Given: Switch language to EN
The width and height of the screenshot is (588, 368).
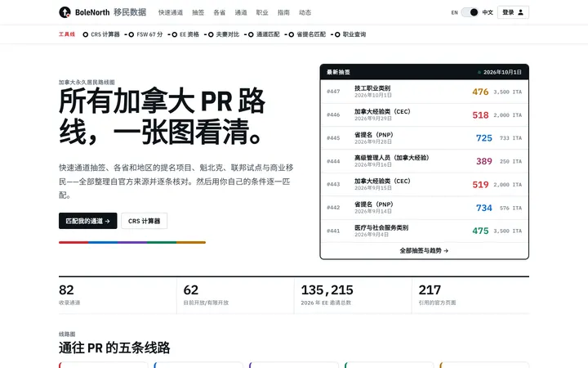Looking at the screenshot, I should 455,12.
